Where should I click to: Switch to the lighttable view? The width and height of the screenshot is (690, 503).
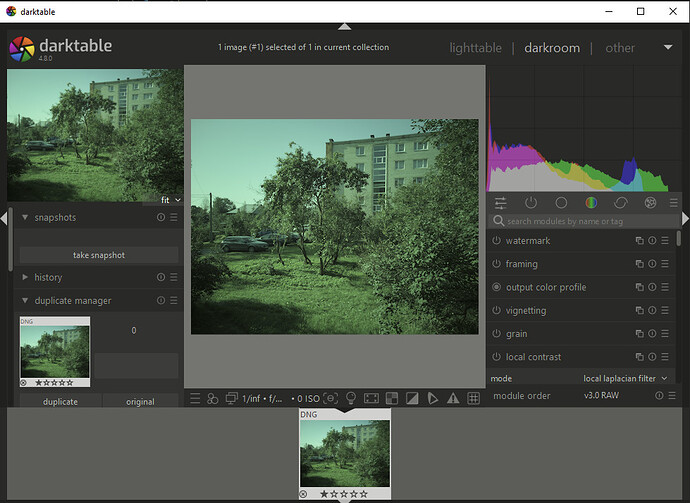tap(475, 48)
